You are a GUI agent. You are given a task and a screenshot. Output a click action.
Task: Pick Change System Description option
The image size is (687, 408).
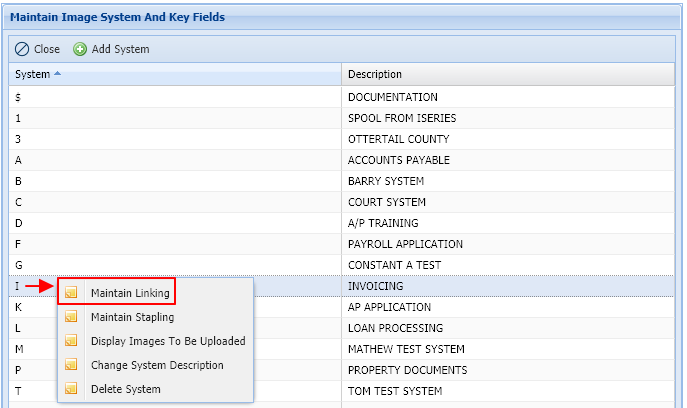[x=157, y=365]
